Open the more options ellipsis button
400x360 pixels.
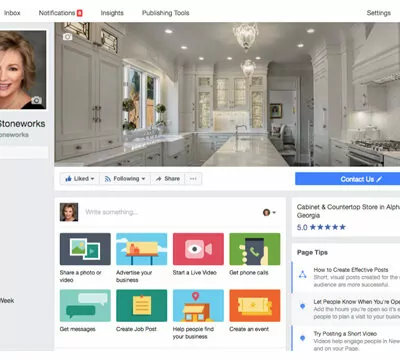pyautogui.click(x=193, y=179)
